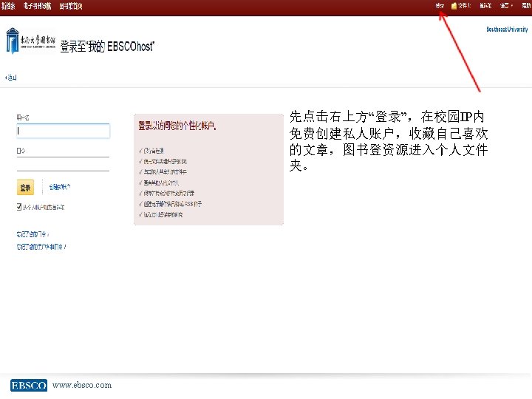Image resolution: width=532 pixels, height=399 pixels.
Task: Open the folder menu with yellow folder icon
Action: [x=461, y=6]
